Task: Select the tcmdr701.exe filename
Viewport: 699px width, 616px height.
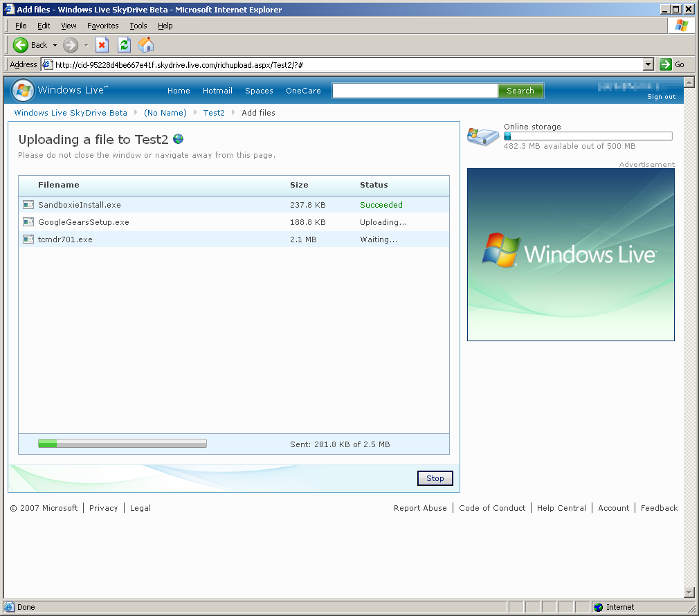Action: tap(65, 239)
